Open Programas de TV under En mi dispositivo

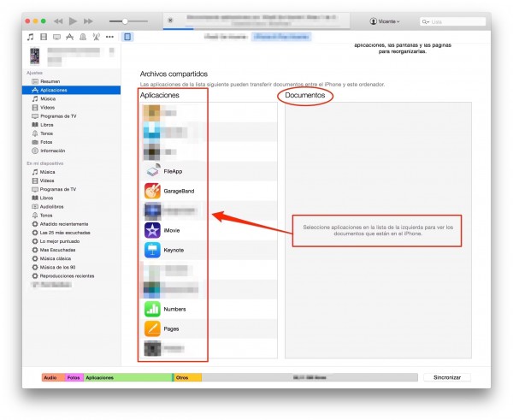[71, 189]
